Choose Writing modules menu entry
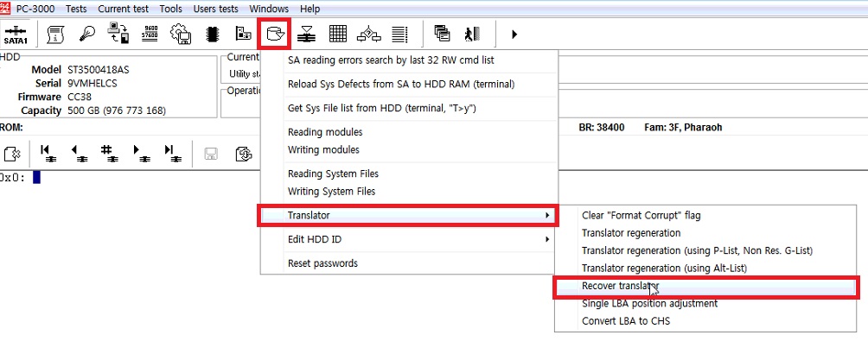The height and width of the screenshot is (354, 868). pos(409,150)
